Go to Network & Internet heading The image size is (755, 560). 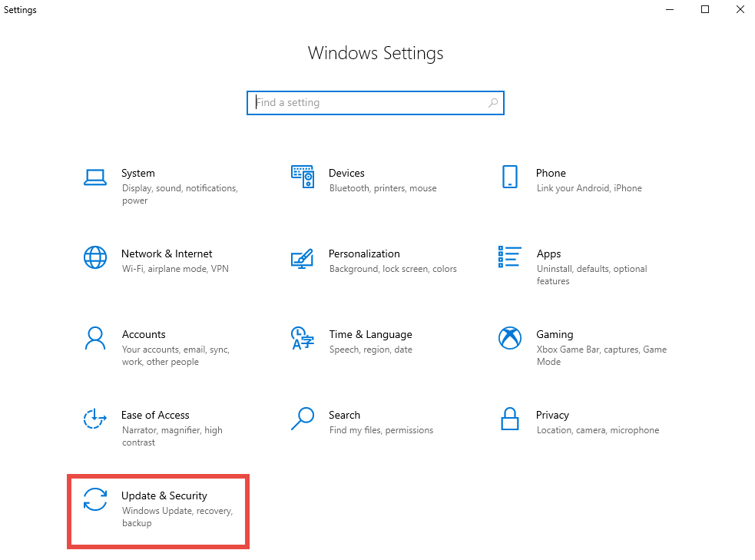[x=167, y=253]
